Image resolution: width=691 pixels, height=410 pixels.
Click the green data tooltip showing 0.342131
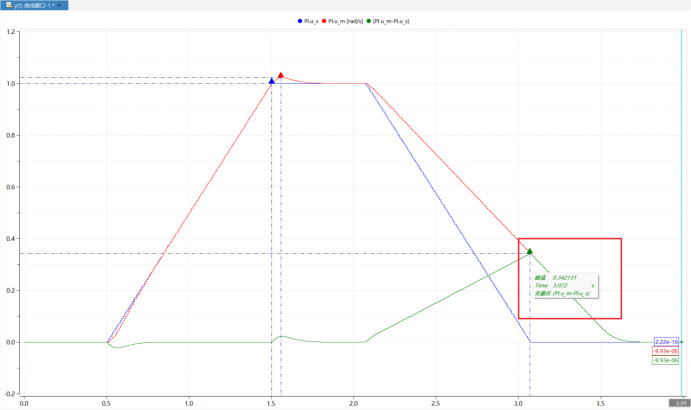click(566, 285)
